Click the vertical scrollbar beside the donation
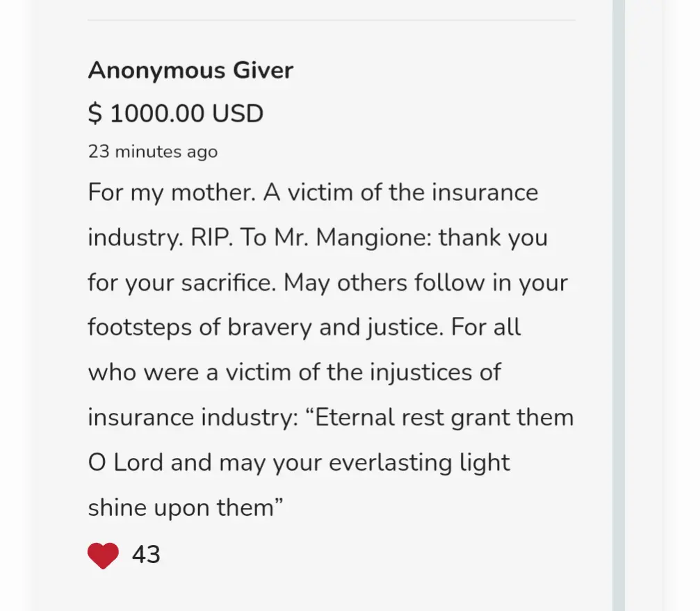 click(x=618, y=305)
